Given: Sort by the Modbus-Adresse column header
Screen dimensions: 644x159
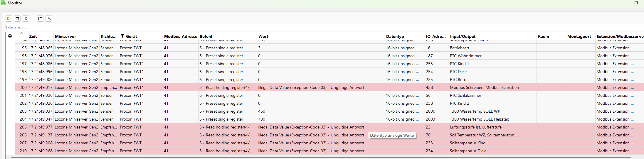Looking at the screenshot, I should pyautogui.click(x=181, y=36).
